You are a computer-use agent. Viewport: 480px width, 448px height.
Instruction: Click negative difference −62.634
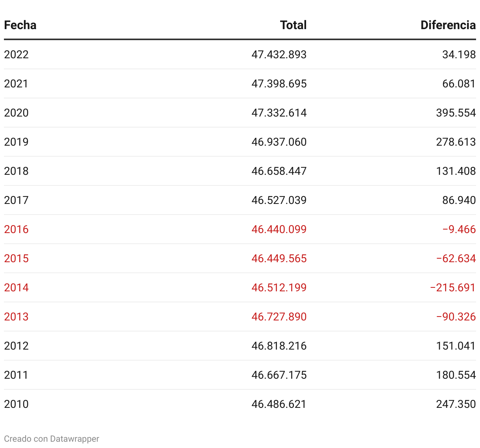[x=456, y=258]
